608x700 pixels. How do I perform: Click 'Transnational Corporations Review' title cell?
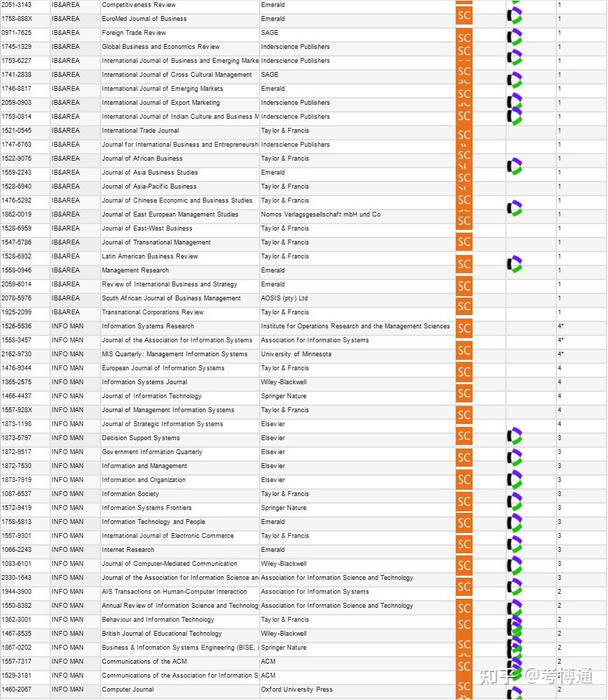pyautogui.click(x=153, y=312)
